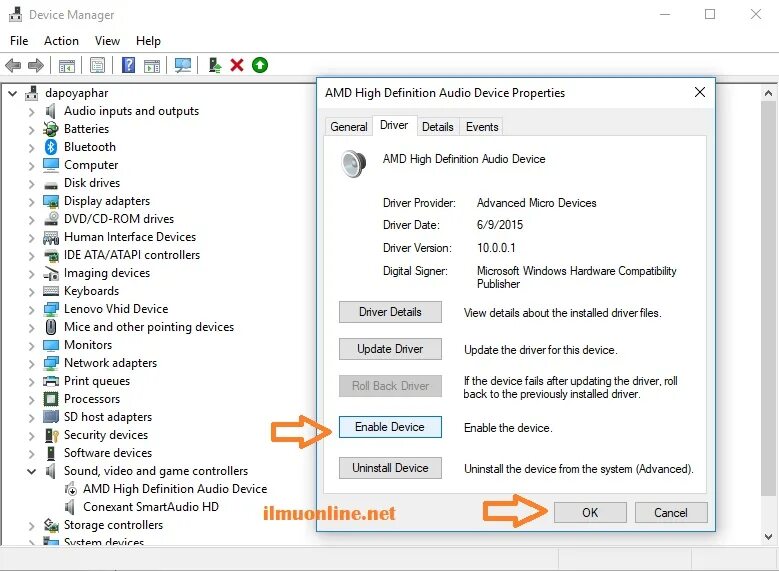Select the Mice and pointing devices icon
Viewport: 779px width, 571px height.
[51, 327]
